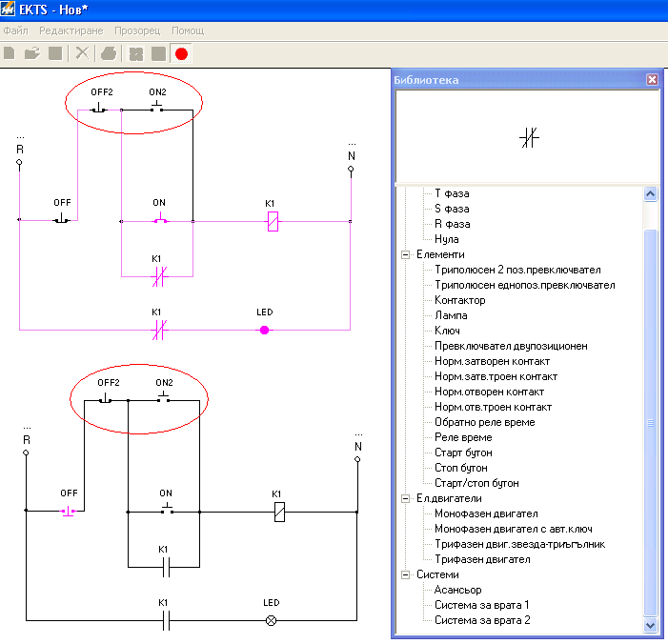The height and width of the screenshot is (644, 668).
Task: Click the red record/run simulation button
Action: pyautogui.click(x=181, y=53)
